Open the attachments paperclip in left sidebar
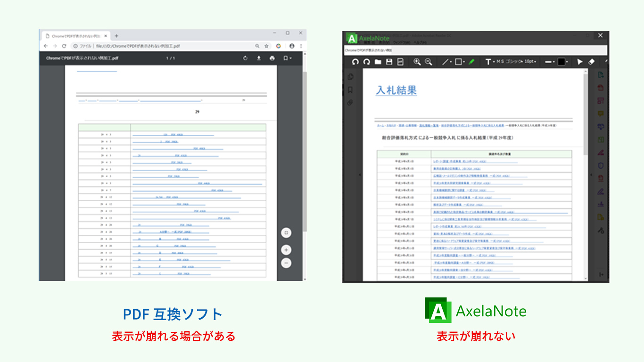This screenshot has height=362, width=644. (x=350, y=102)
